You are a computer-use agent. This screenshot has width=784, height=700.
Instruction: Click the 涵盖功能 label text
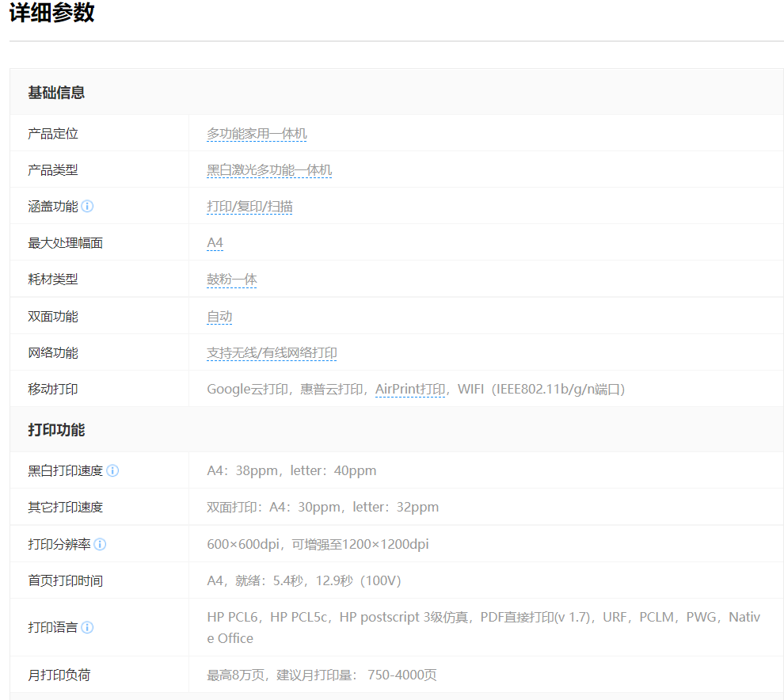[53, 207]
